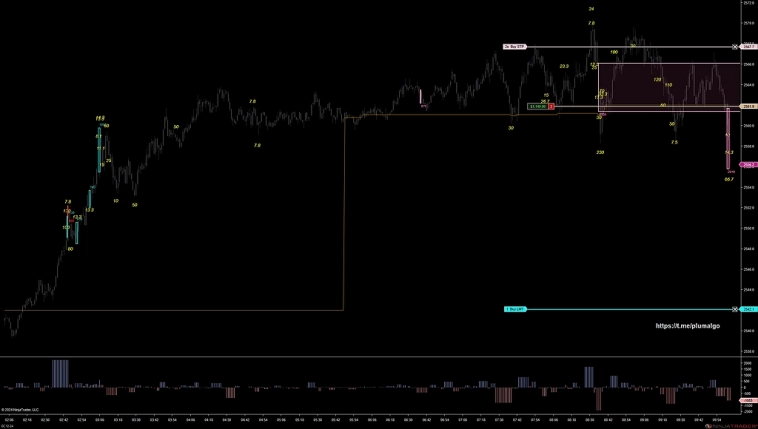This screenshot has width=758, height=429.
Task: Cancel the Buy STP order via X icon
Action: pyautogui.click(x=735, y=47)
